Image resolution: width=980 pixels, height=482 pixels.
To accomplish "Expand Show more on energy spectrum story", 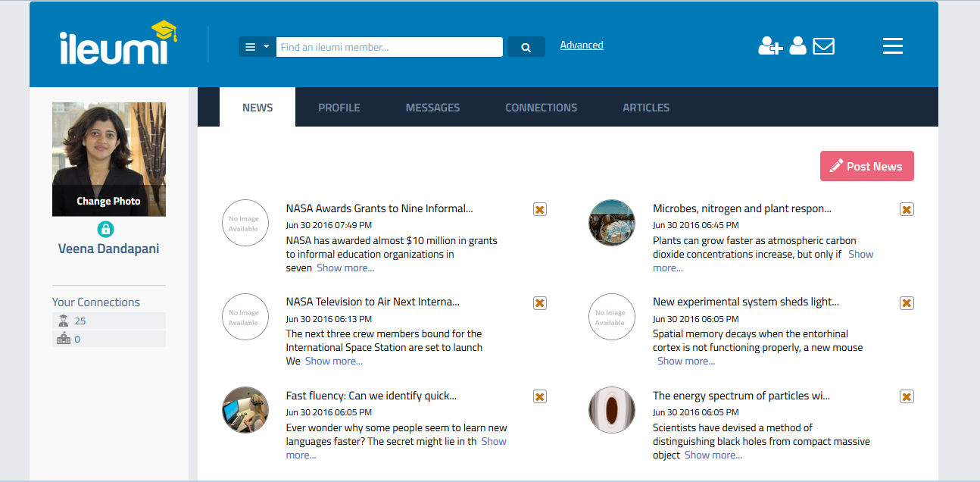I will [713, 455].
